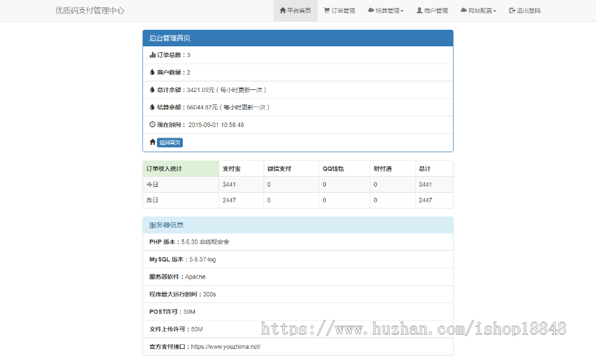Click the 后台管理首页 panel header

click(298, 38)
